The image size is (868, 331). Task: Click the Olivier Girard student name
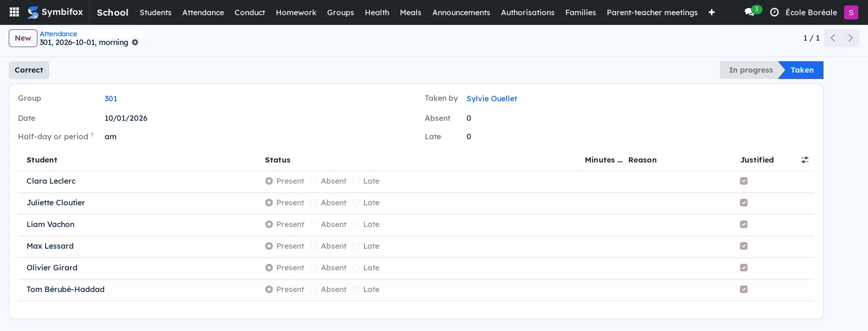click(x=52, y=268)
